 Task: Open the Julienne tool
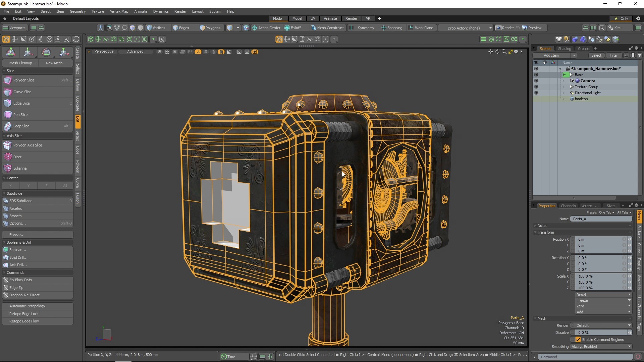click(x=20, y=168)
